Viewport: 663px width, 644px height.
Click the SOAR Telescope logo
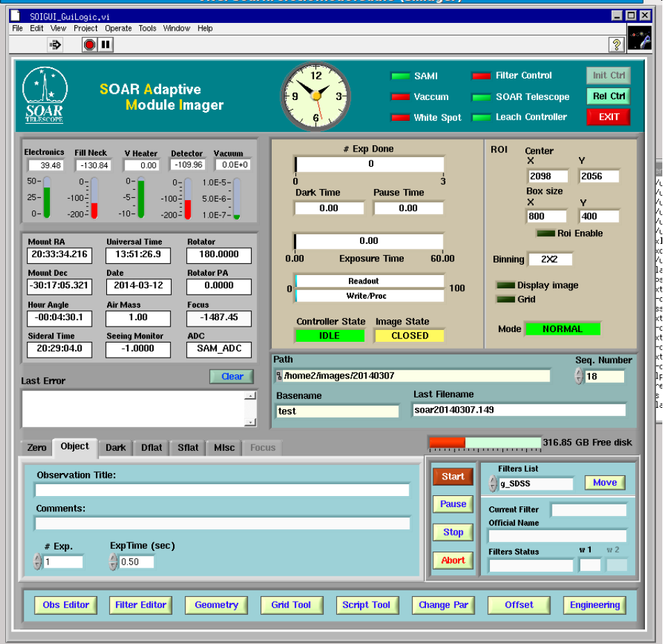pyautogui.click(x=43, y=95)
